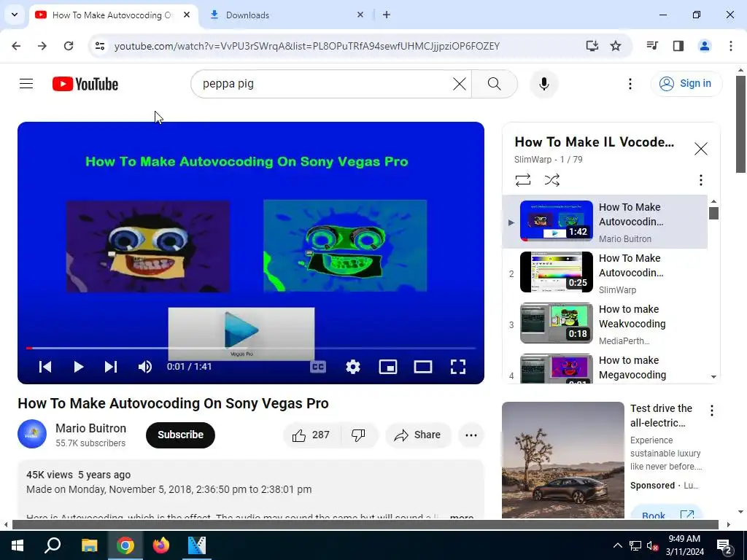Open How to make Megavocoding video
Image resolution: width=747 pixels, height=560 pixels.
tap(605, 367)
